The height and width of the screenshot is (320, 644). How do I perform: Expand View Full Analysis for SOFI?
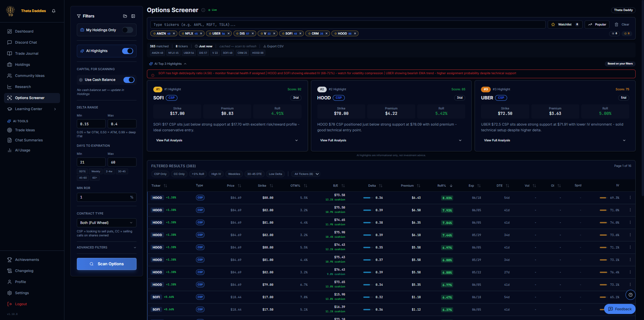tap(227, 140)
